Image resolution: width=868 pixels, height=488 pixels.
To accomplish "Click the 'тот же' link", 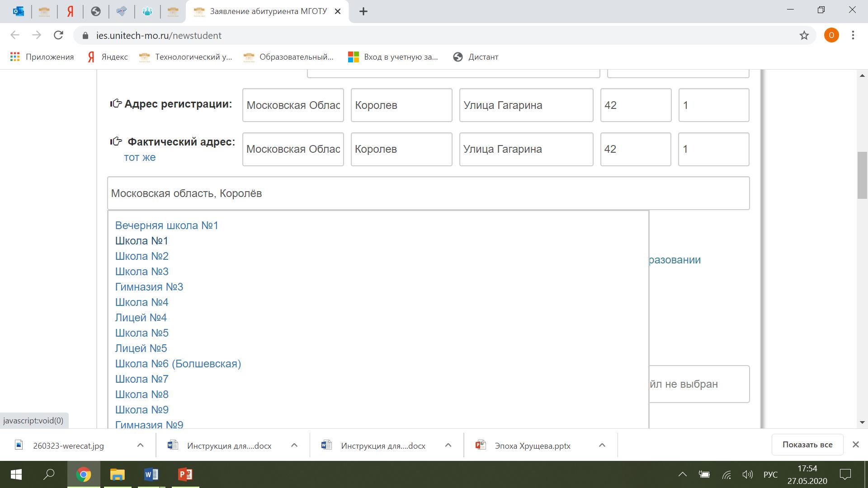I will click(140, 157).
